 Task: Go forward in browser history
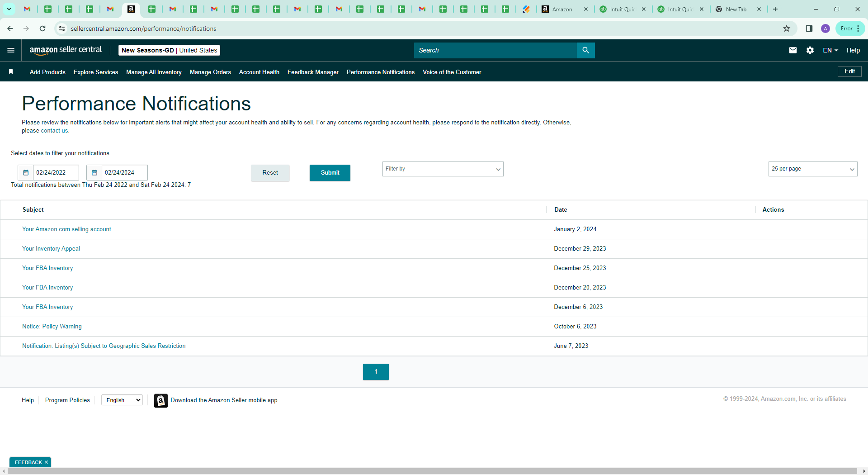click(26, 28)
